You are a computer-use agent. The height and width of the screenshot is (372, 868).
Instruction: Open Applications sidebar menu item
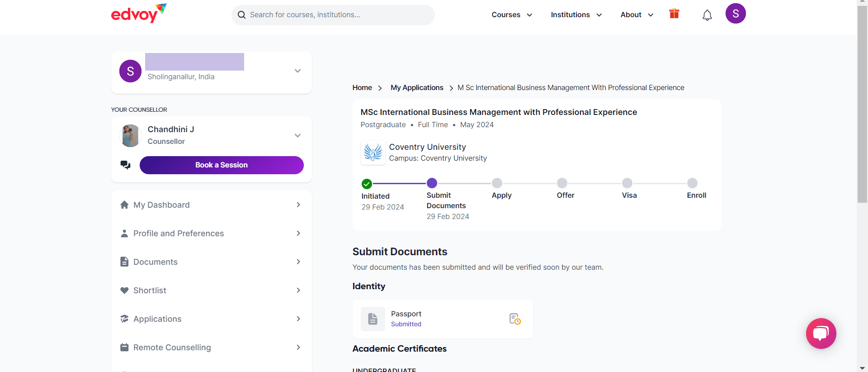pyautogui.click(x=211, y=319)
